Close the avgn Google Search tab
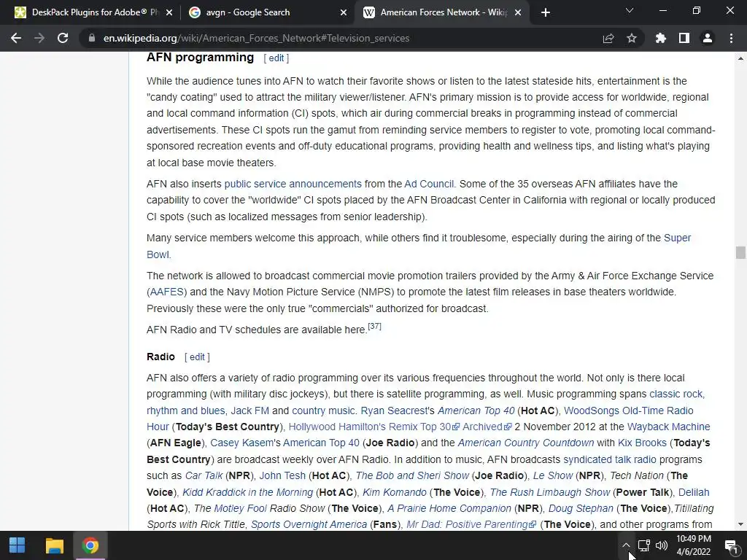The width and height of the screenshot is (747, 560). click(344, 12)
